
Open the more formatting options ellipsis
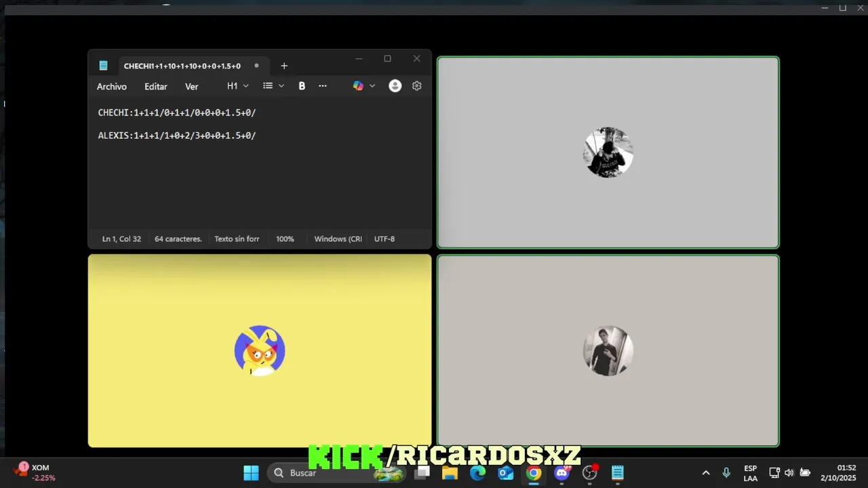323,86
